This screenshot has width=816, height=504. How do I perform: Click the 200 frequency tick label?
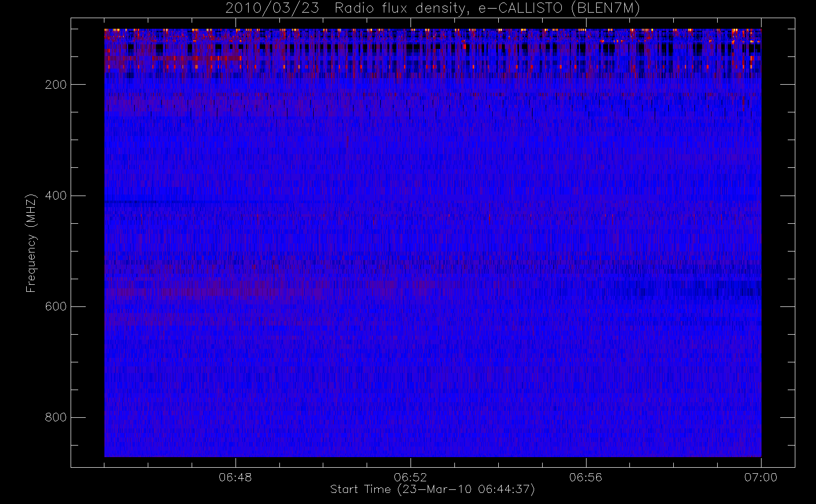(55, 85)
